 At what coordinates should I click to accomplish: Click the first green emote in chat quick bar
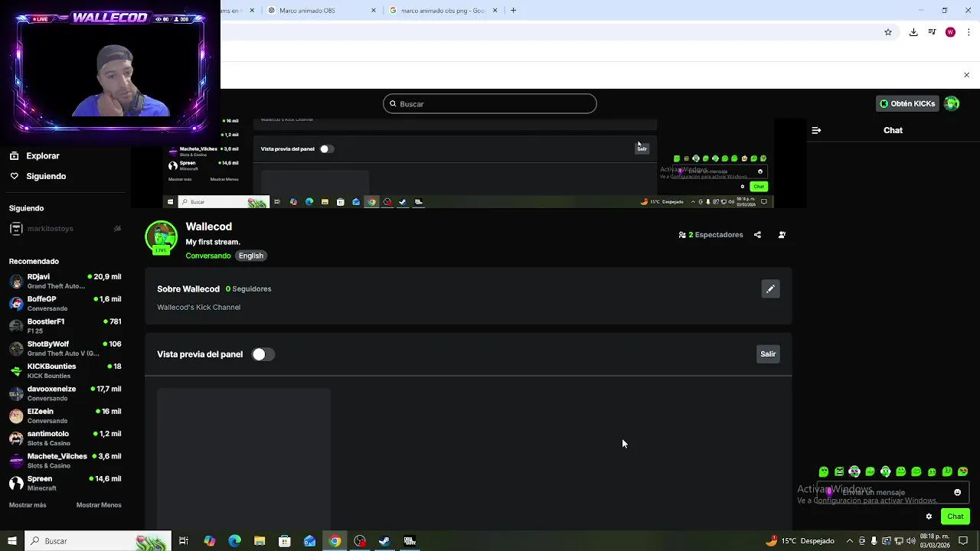[824, 471]
